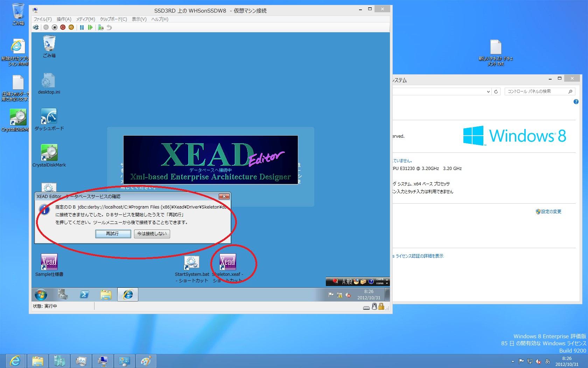588x368 pixels.
Task: Select the ダッシュボード shortcut icon
Action: coord(49,120)
